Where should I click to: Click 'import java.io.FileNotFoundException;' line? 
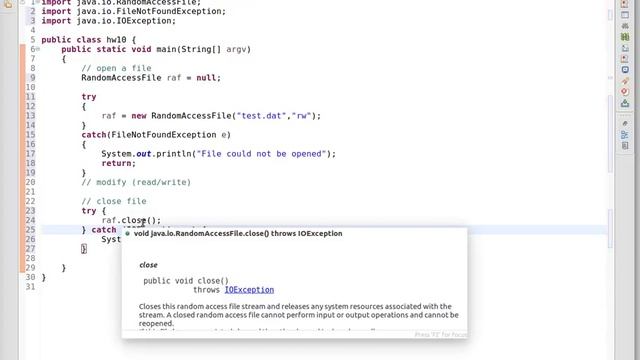coord(133,11)
